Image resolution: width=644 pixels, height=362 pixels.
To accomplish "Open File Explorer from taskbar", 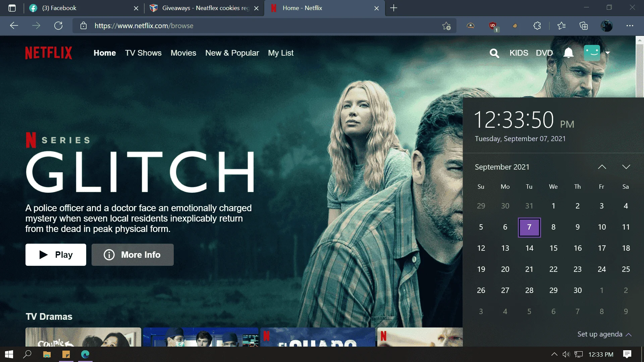I will (x=47, y=354).
